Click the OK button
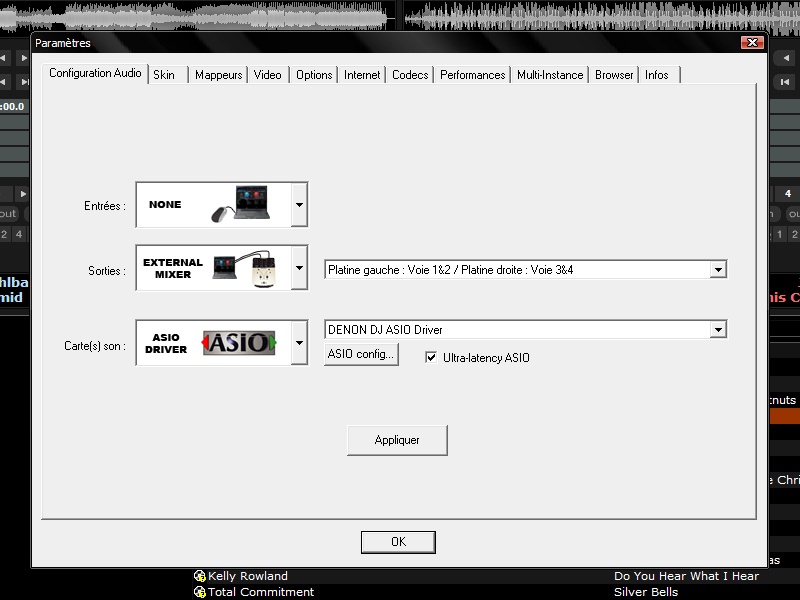The width and height of the screenshot is (800, 600). click(x=398, y=542)
